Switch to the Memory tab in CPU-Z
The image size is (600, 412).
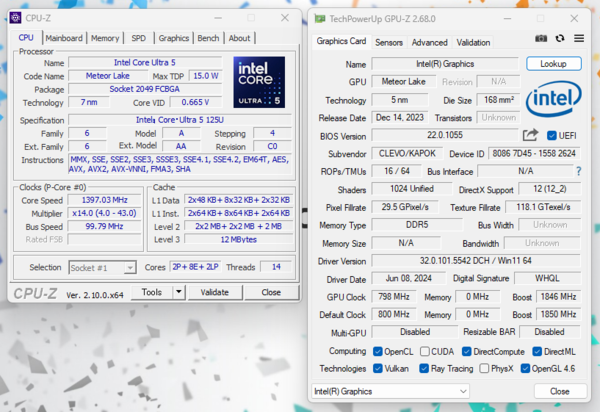tap(105, 38)
